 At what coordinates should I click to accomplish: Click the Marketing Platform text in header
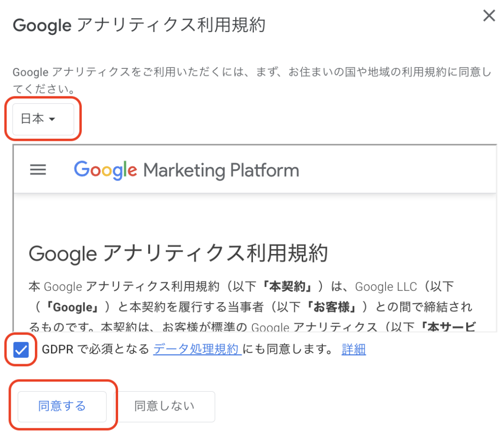click(x=221, y=170)
